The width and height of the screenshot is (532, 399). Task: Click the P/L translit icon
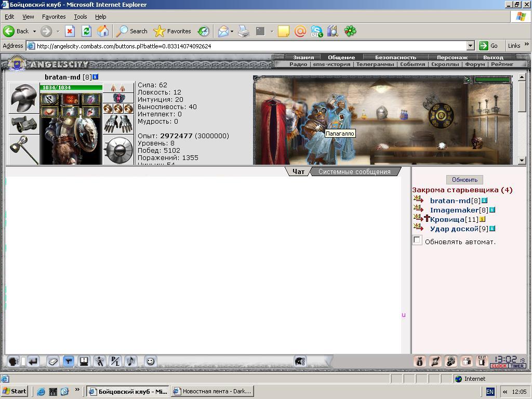pyautogui.click(x=115, y=362)
